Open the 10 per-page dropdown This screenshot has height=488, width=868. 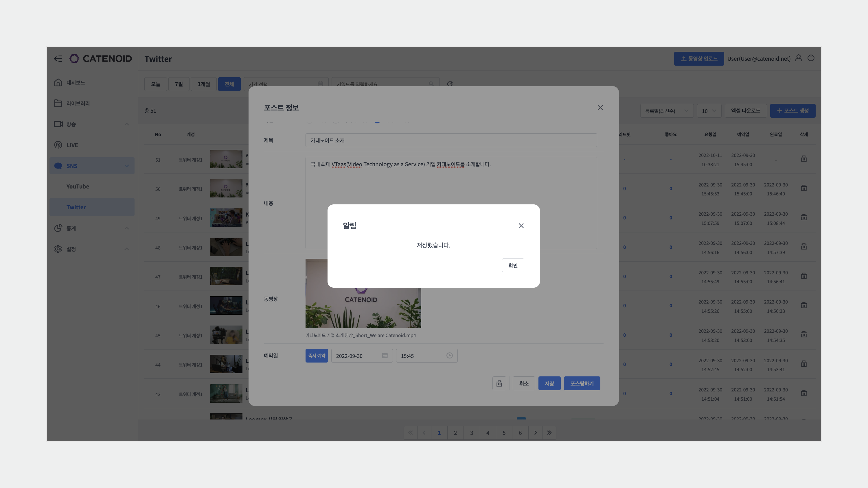709,111
